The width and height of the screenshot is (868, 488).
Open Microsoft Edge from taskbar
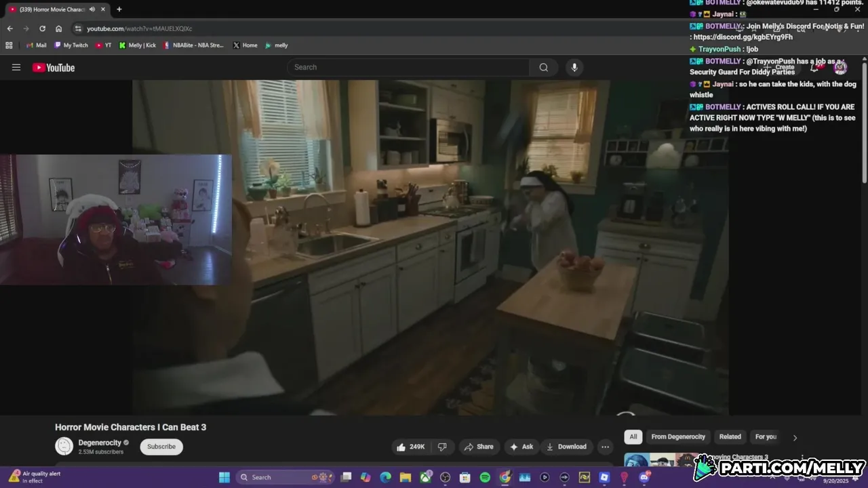pos(386,477)
